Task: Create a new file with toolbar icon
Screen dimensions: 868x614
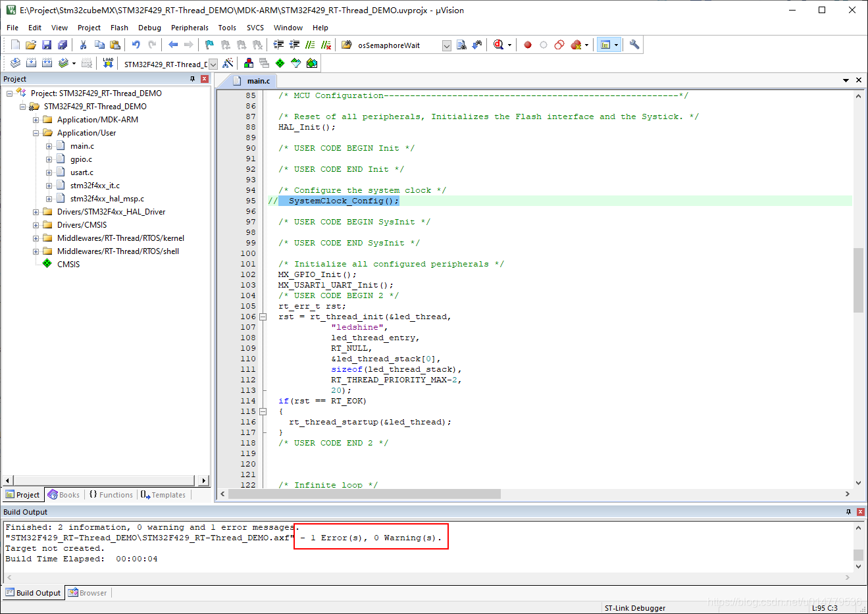Action: click(x=15, y=45)
